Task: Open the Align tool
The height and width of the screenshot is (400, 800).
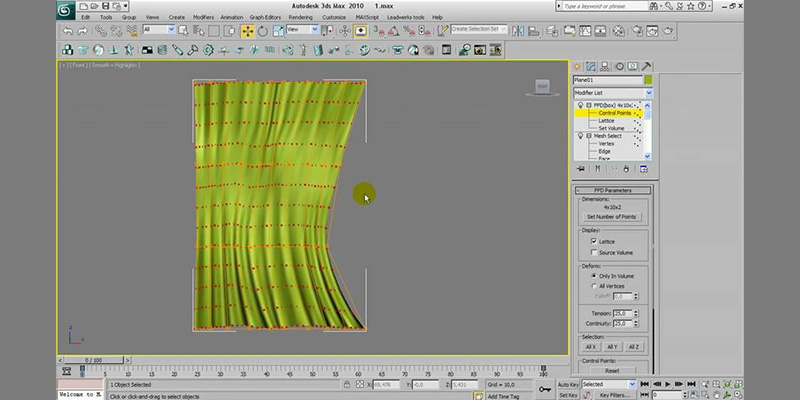Action: click(534, 31)
